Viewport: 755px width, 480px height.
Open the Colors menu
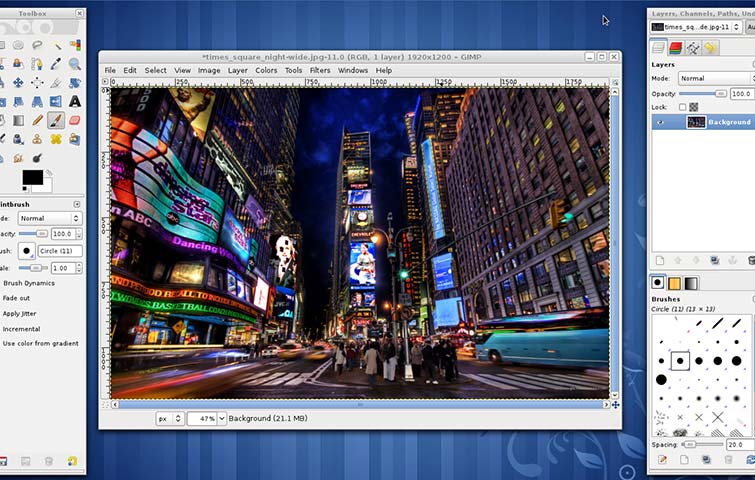point(266,70)
